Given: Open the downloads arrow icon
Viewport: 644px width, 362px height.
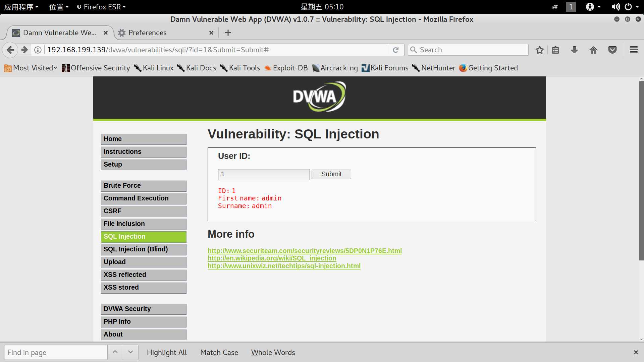Looking at the screenshot, I should pyautogui.click(x=574, y=50).
